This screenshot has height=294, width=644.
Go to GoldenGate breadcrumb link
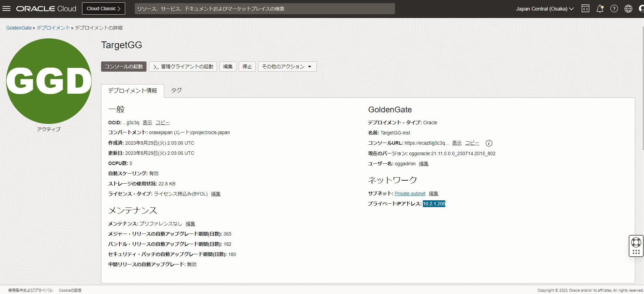coord(19,28)
